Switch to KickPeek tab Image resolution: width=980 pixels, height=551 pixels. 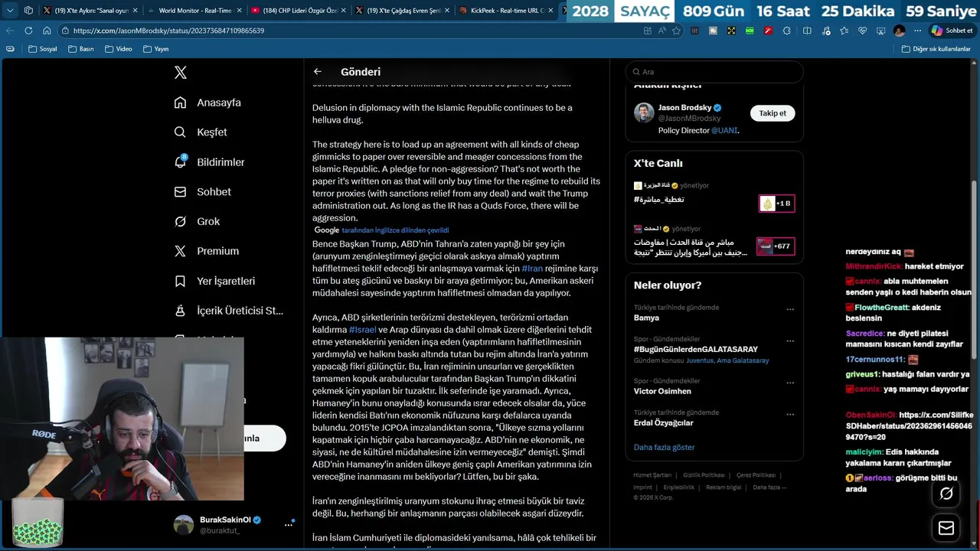[x=505, y=11]
